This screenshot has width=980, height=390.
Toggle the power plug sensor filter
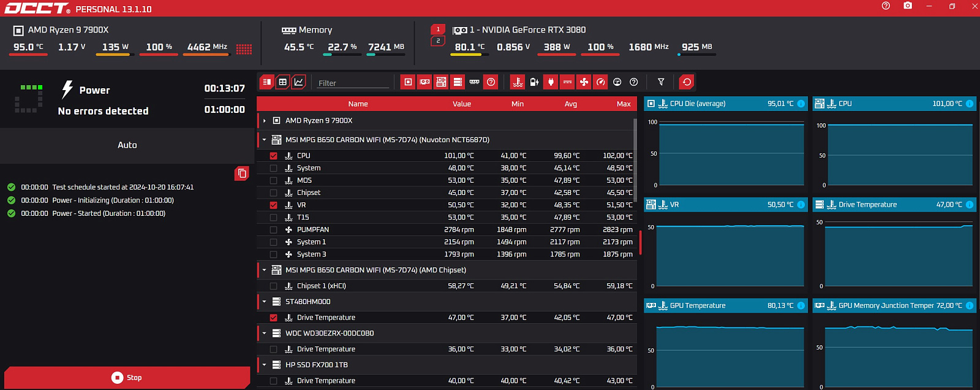pos(551,82)
